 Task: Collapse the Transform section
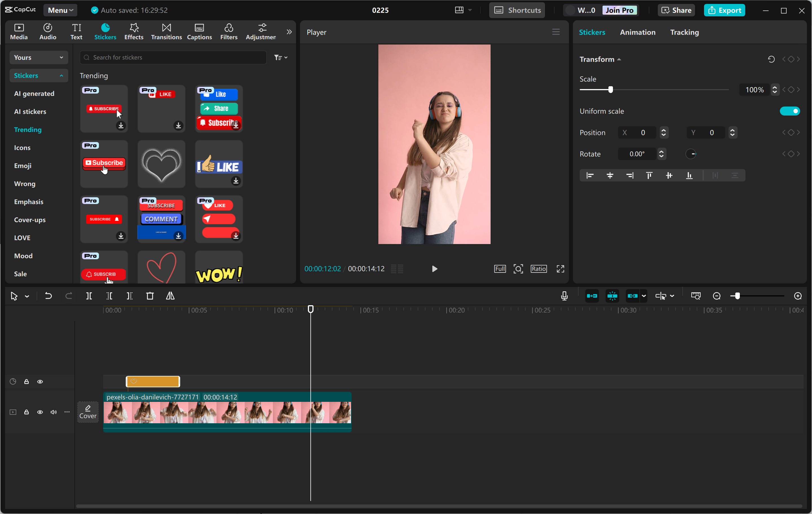tap(619, 59)
